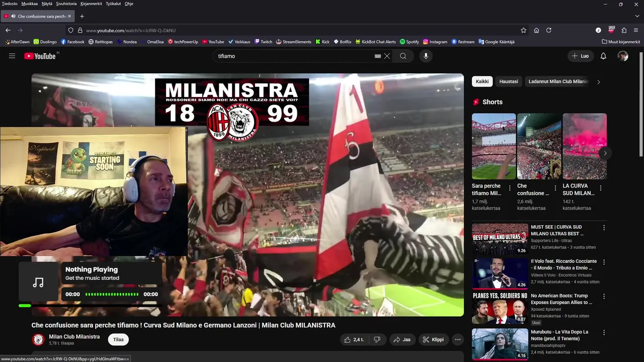Viewport: 644px width, 362px height.
Task: Open the account avatar menu
Action: click(623, 56)
